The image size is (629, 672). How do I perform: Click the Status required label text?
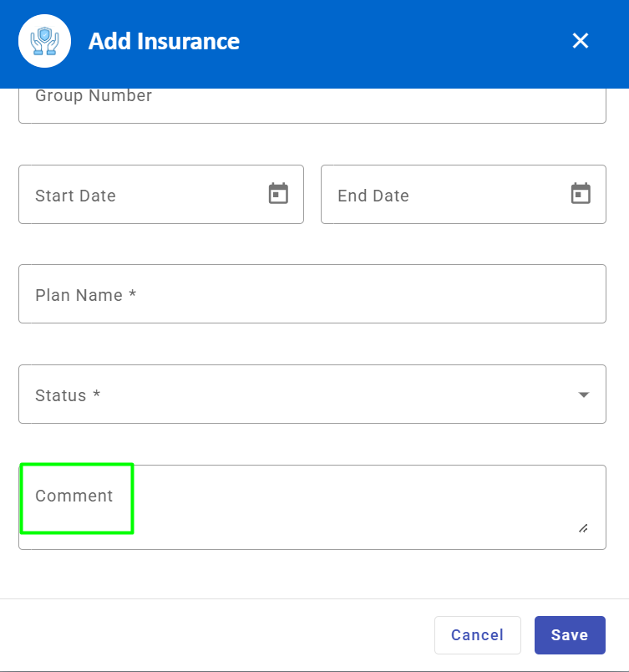(68, 395)
